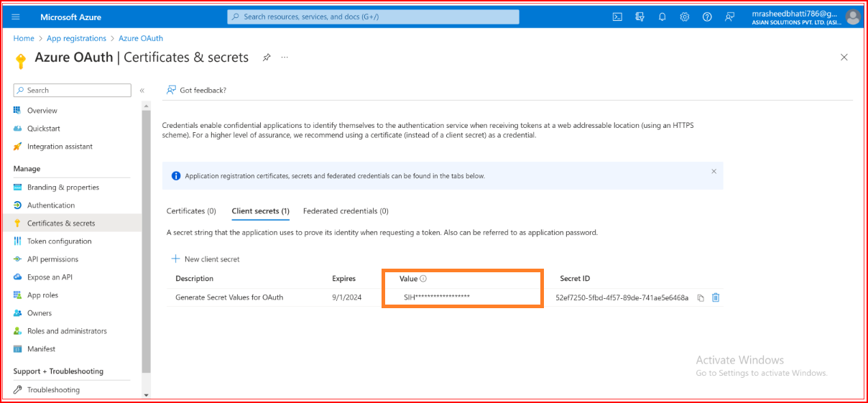Click the Overview icon in sidebar
This screenshot has width=868, height=403.
coord(18,111)
